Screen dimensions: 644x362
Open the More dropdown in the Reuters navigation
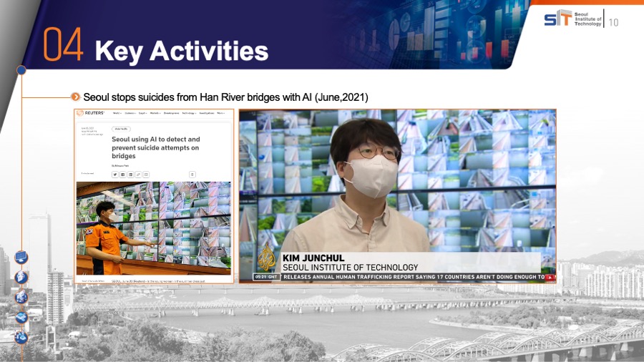[221, 113]
